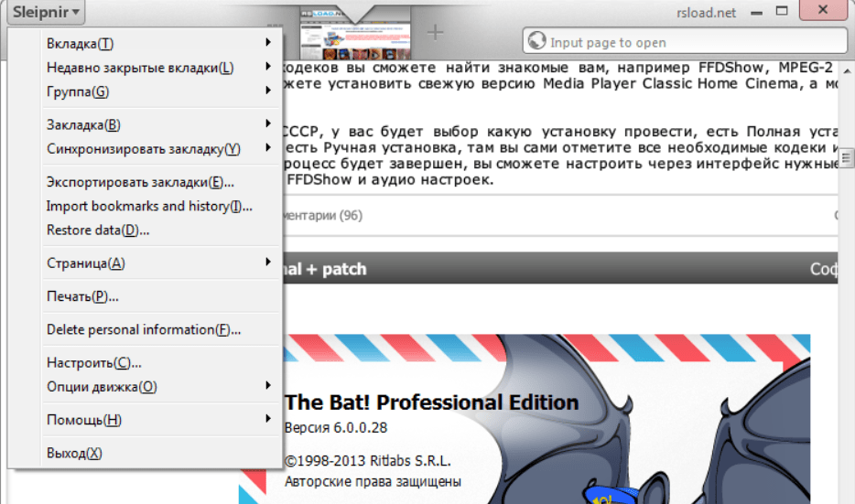This screenshot has width=855, height=504.
Task: Expand the Вкладка submenu
Action: pos(81,44)
